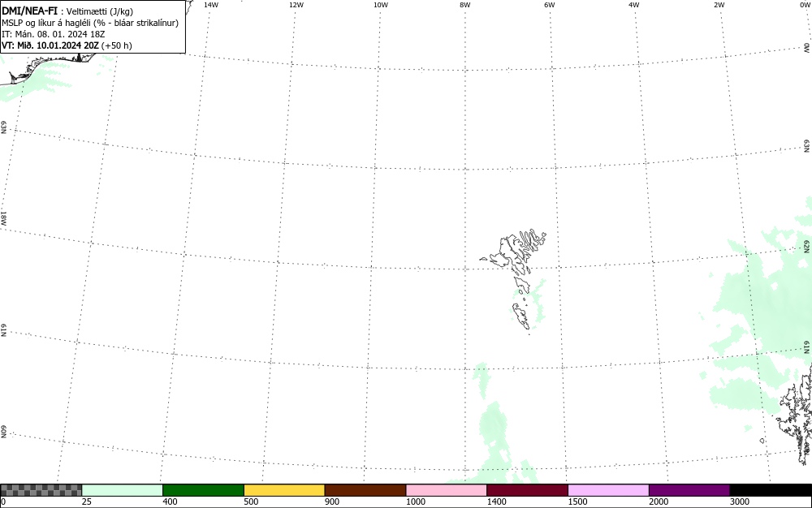Viewport: 812px width, 508px height.
Task: Click the legend value 1400
Action: [x=497, y=502]
